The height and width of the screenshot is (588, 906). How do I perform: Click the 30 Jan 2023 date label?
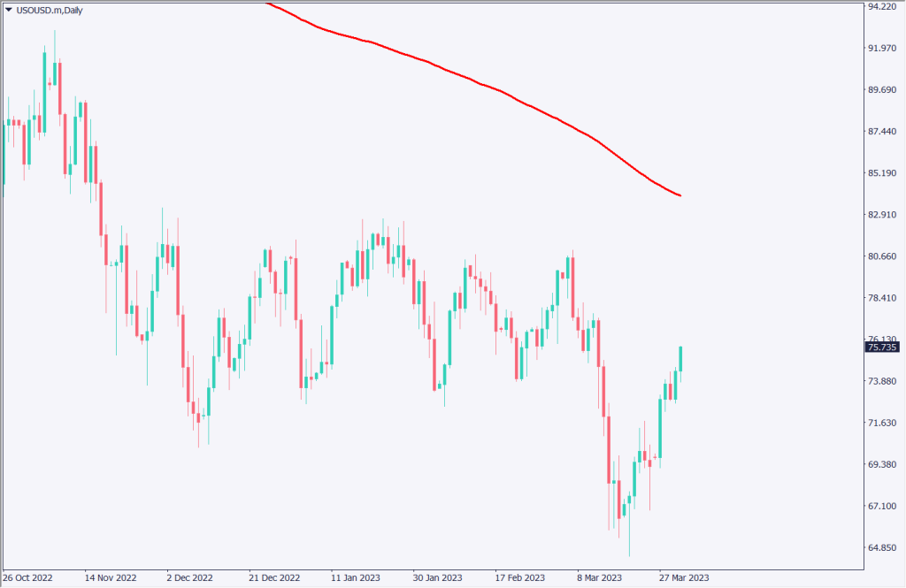coord(437,577)
